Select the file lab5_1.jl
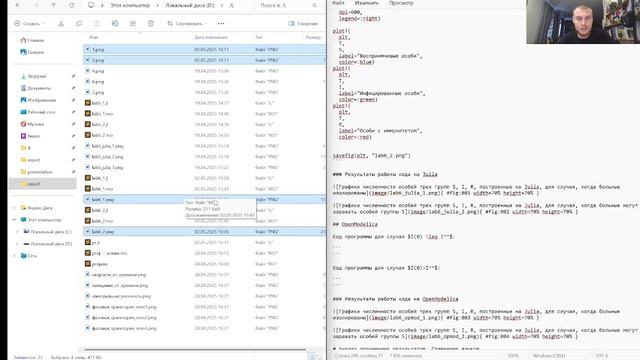Viewport: 640px width, 360px height. (x=204, y=103)
